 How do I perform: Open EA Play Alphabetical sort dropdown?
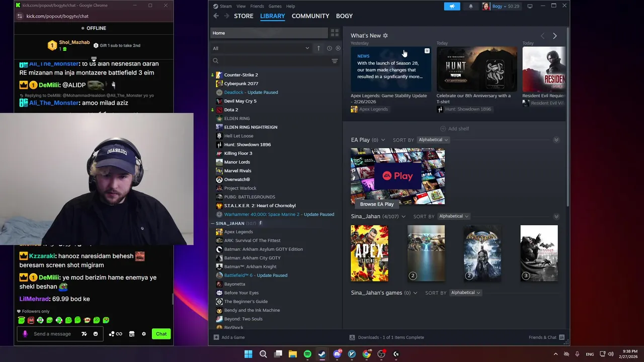(433, 140)
